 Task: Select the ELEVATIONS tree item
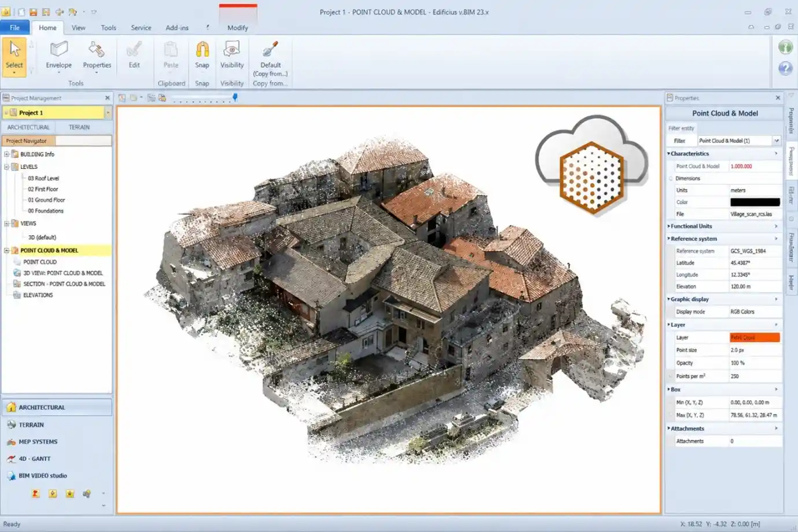click(38, 295)
